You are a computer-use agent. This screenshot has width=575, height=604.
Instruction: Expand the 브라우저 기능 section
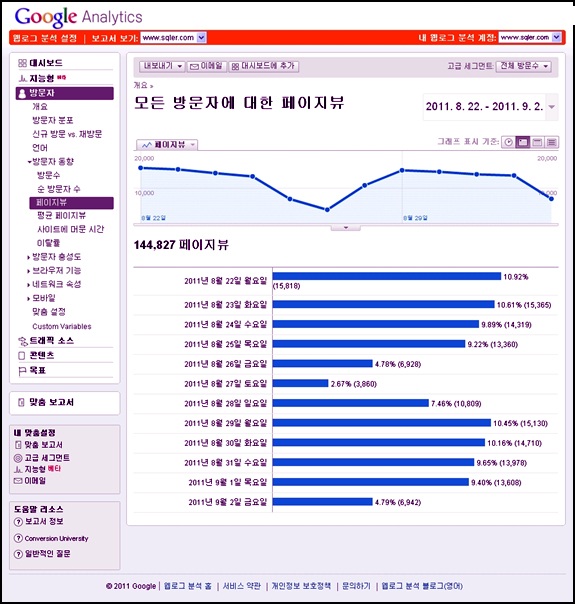tap(28, 271)
